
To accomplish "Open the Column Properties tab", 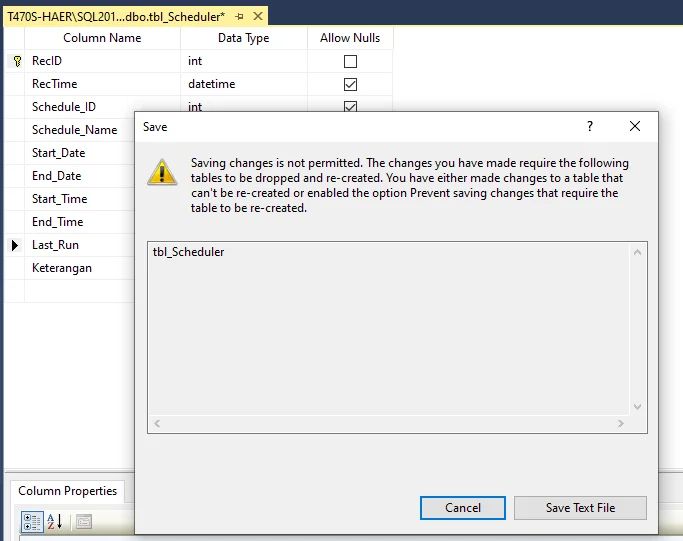I will point(68,491).
